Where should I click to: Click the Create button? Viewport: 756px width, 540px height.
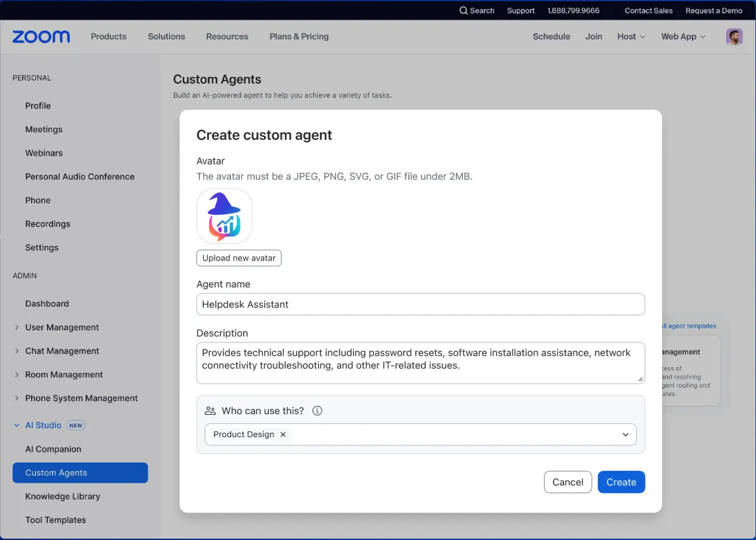tap(621, 482)
